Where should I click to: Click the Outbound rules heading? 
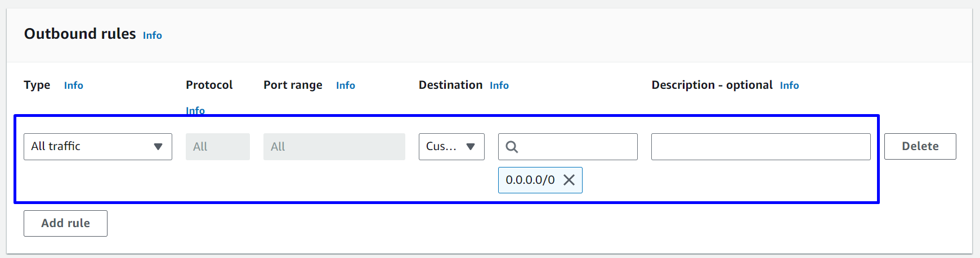click(80, 34)
